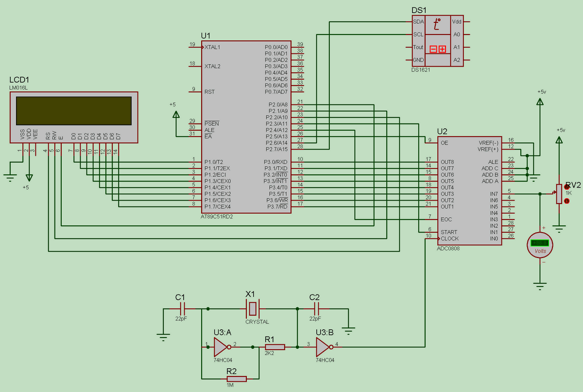The width and height of the screenshot is (583, 392).
Task: Click the P2.0/A8 pin label on U1
Action: tap(278, 104)
